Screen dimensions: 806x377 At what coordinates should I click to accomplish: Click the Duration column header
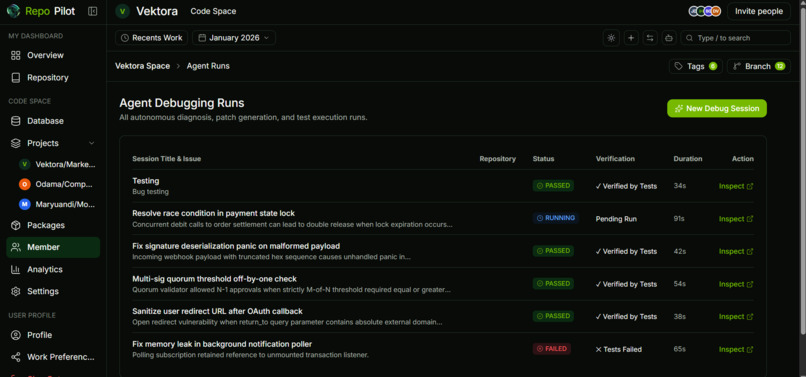coord(688,159)
